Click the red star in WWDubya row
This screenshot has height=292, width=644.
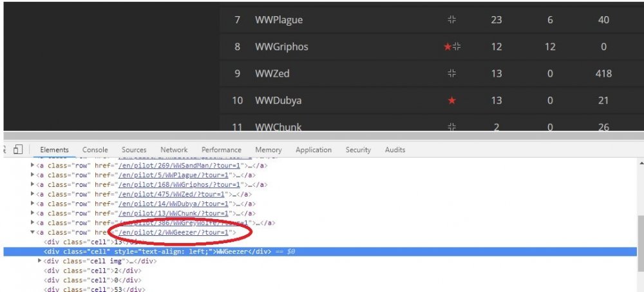(452, 101)
